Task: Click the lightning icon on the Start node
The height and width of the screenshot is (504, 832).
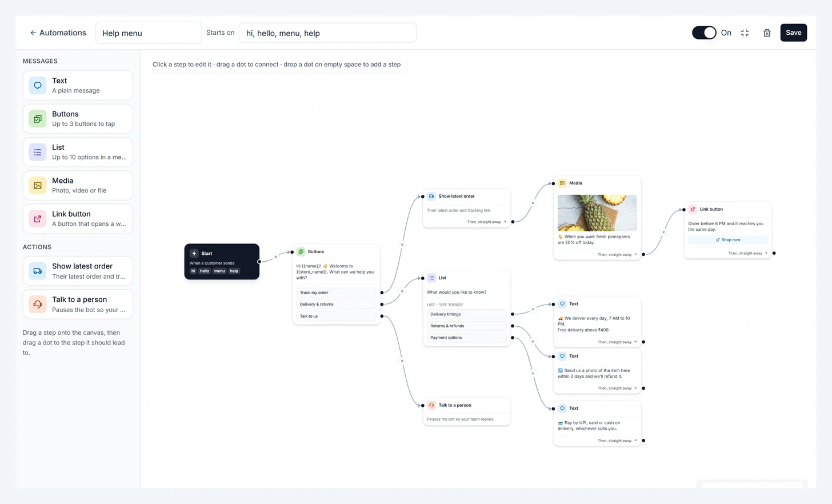Action: (194, 253)
